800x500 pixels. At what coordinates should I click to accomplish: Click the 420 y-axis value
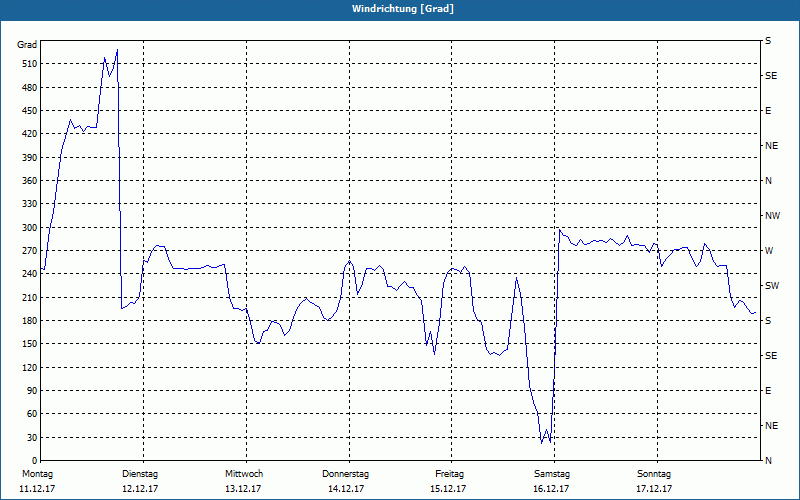(29, 134)
